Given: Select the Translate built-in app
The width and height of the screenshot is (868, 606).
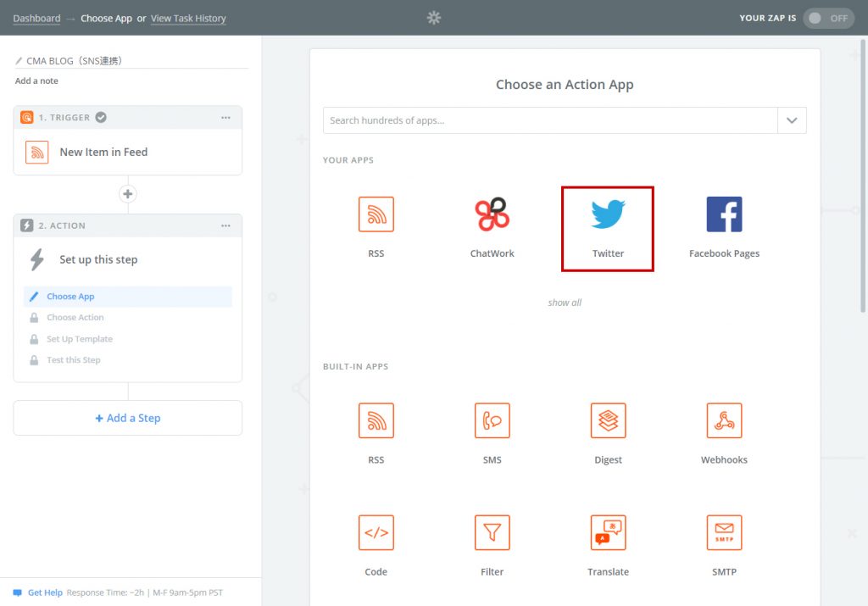Looking at the screenshot, I should coord(608,532).
